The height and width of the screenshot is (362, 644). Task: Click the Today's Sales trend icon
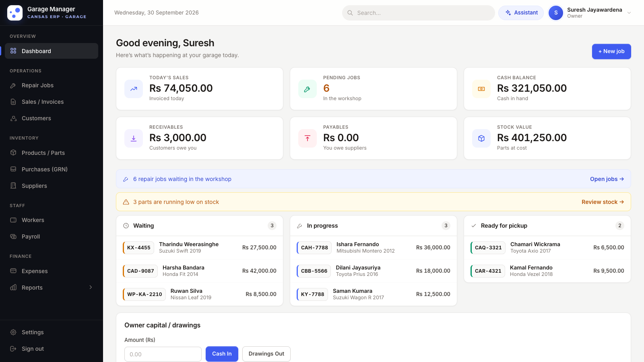point(134,89)
